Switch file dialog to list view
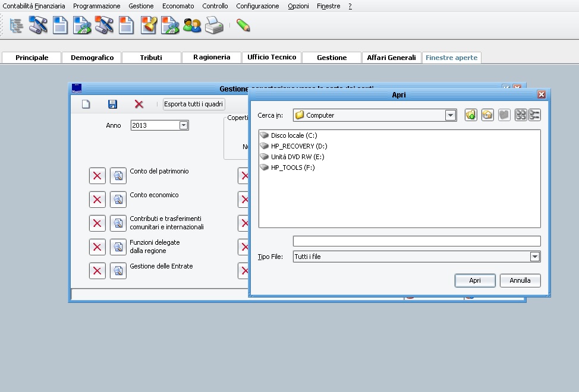The width and height of the screenshot is (579, 392). tap(521, 115)
